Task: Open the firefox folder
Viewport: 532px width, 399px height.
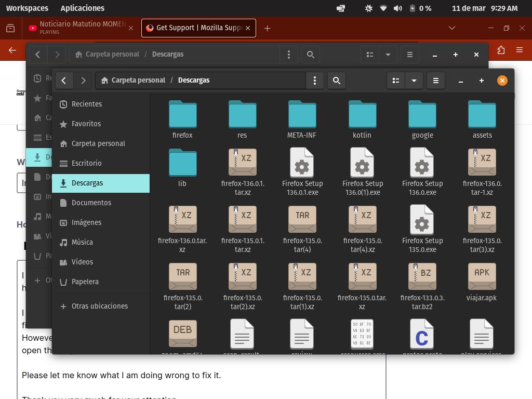Action: [x=182, y=120]
